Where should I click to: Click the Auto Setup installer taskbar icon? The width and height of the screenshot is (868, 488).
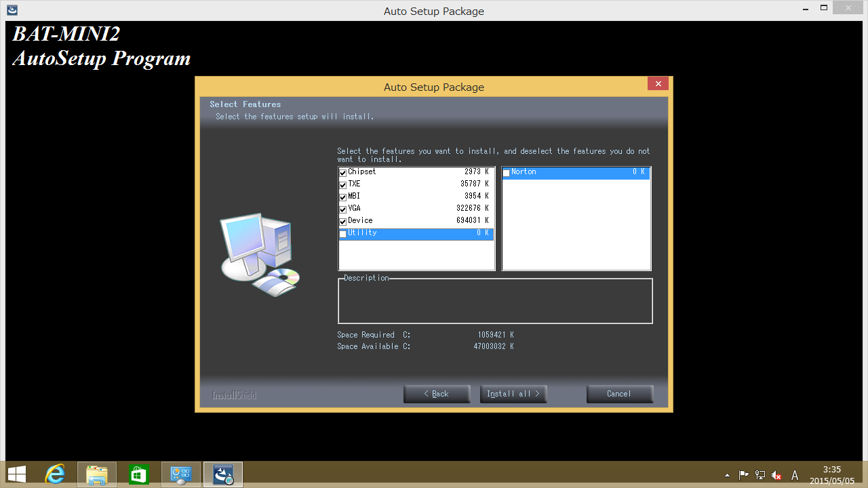223,474
